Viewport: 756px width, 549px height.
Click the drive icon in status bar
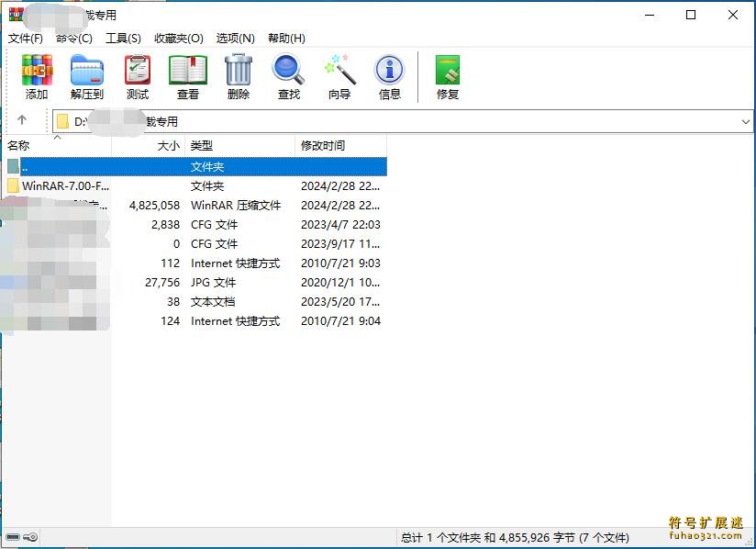click(x=13, y=537)
